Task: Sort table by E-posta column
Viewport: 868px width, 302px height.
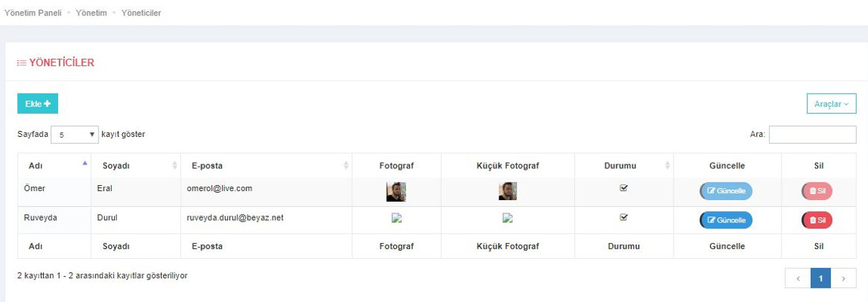Action: tap(266, 165)
